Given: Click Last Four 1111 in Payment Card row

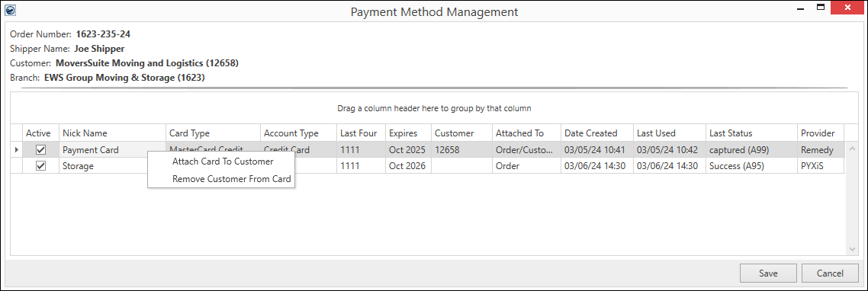Looking at the screenshot, I should pos(361,149).
